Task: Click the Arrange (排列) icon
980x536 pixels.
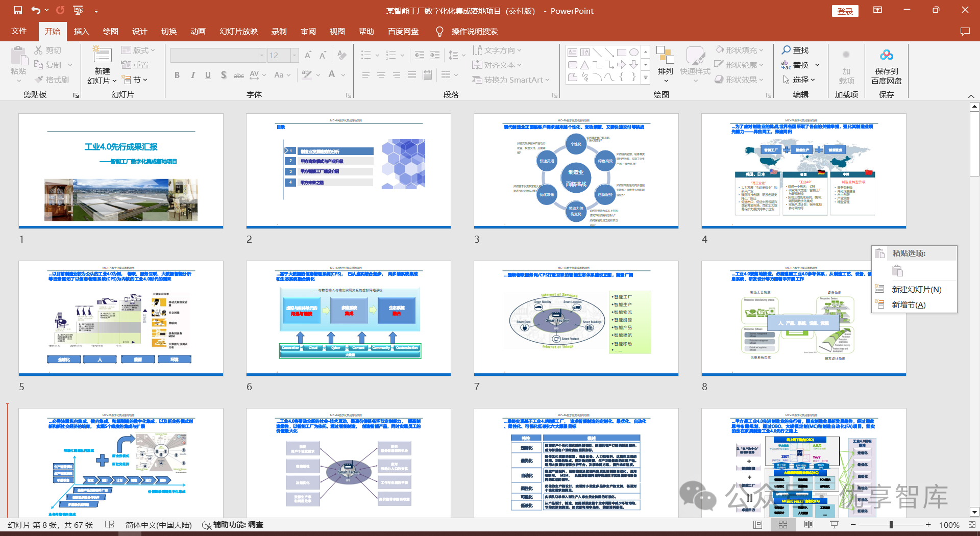Action: [x=665, y=55]
